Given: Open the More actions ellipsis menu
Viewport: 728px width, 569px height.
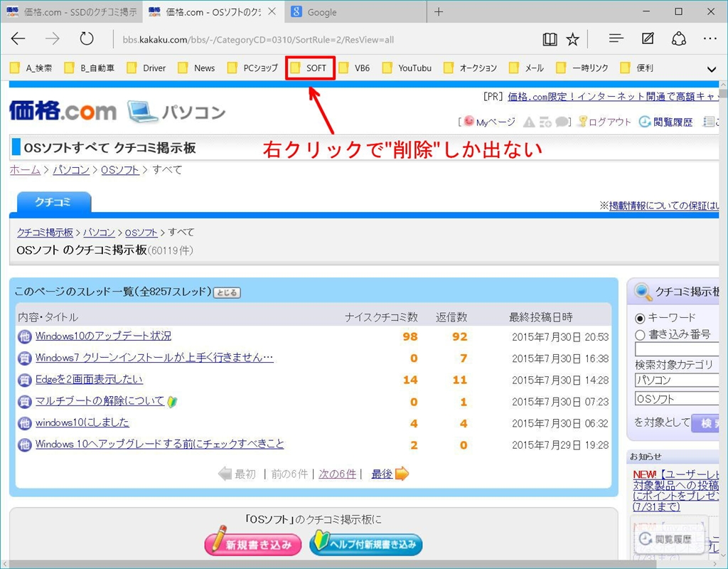Looking at the screenshot, I should pyautogui.click(x=710, y=38).
